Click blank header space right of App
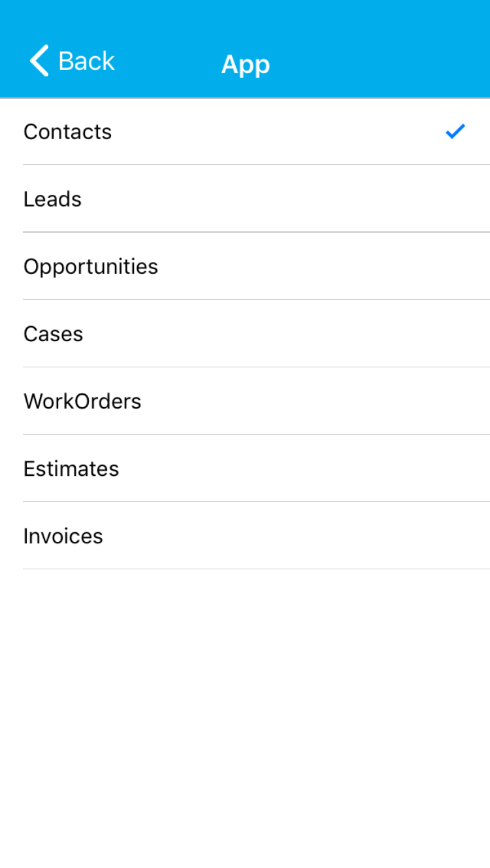Screen dimensions: 490x868 pyautogui.click(x=385, y=63)
